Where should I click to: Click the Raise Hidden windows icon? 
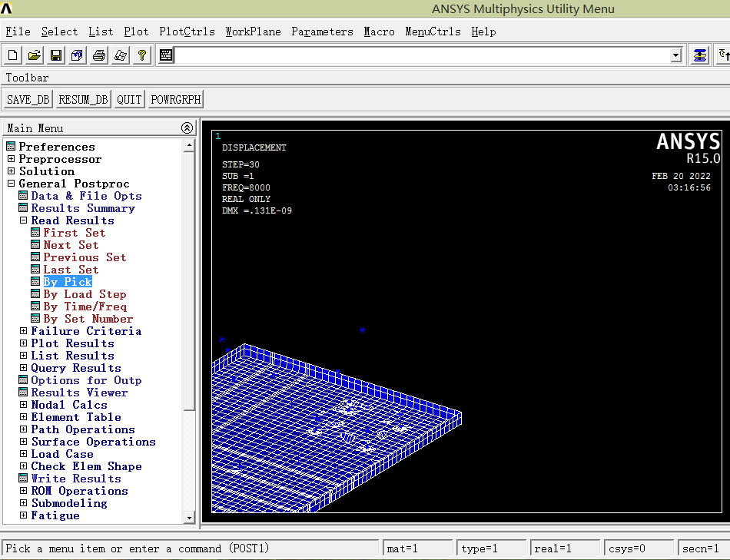tap(700, 55)
